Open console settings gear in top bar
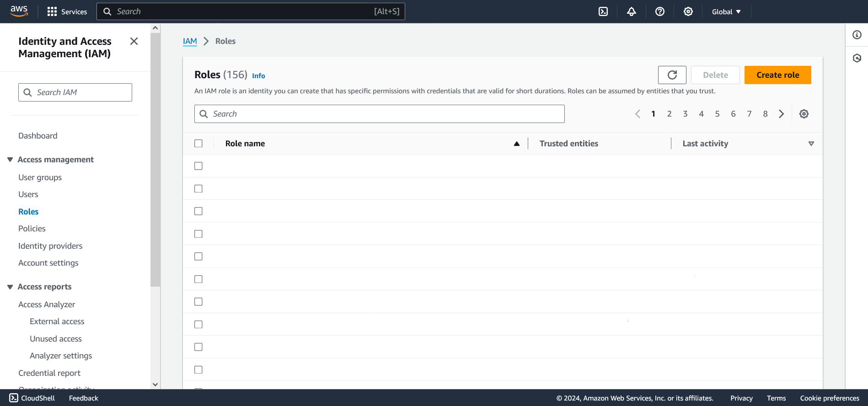The height and width of the screenshot is (406, 868). point(688,11)
